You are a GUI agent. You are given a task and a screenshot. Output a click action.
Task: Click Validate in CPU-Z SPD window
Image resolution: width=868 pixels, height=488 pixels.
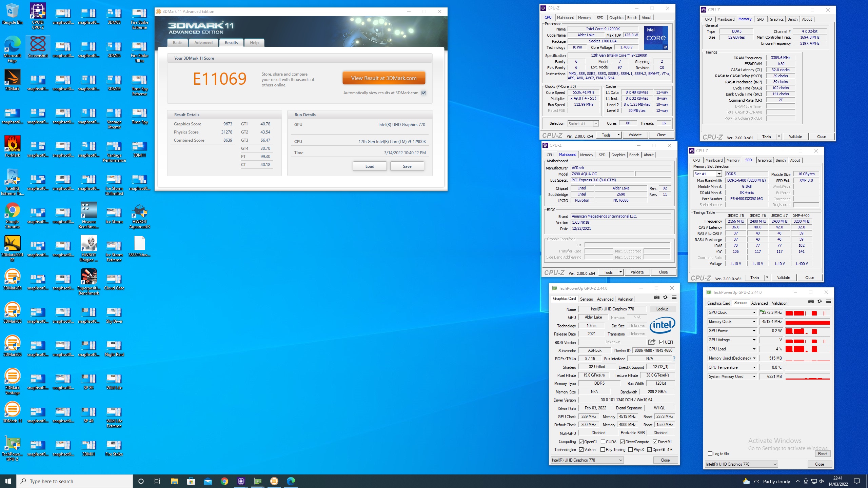point(783,278)
